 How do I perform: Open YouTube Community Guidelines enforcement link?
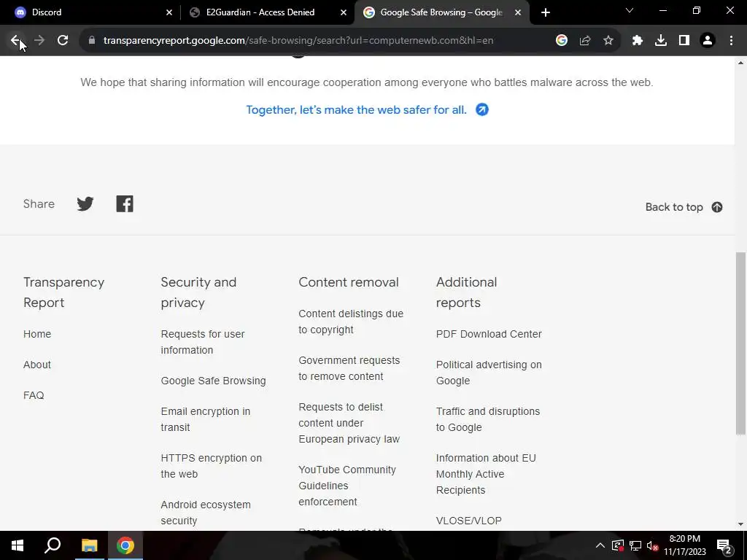(x=347, y=486)
